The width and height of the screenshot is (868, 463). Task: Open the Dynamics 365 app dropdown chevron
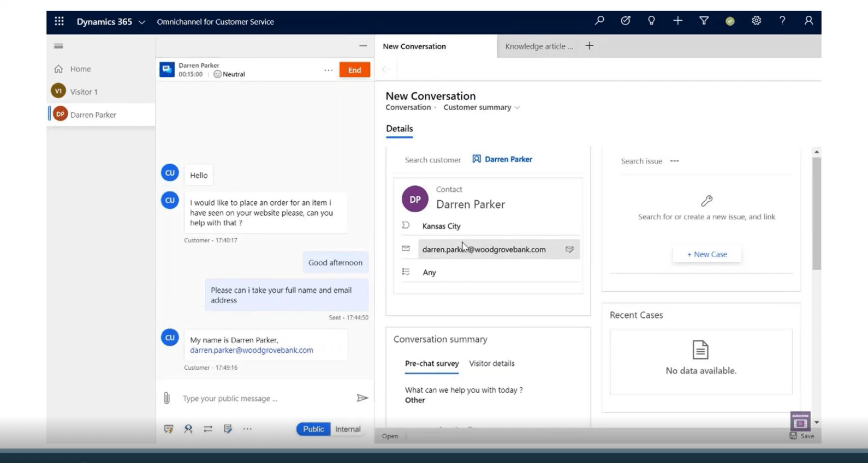142,22
